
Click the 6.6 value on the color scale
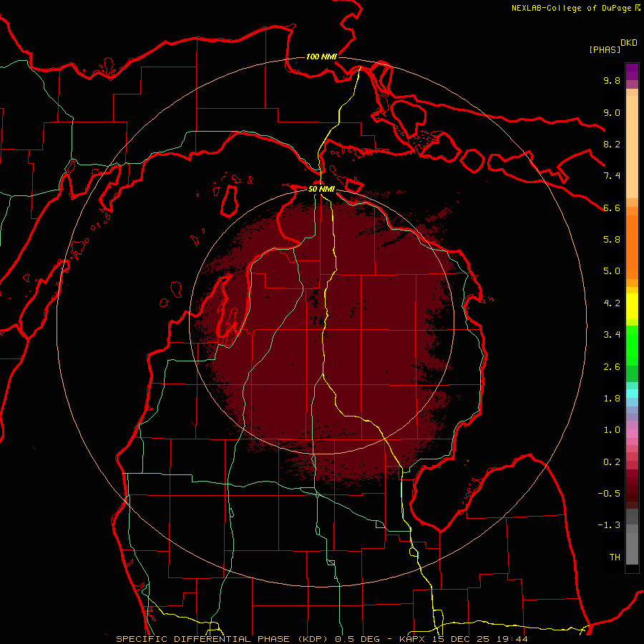click(612, 208)
